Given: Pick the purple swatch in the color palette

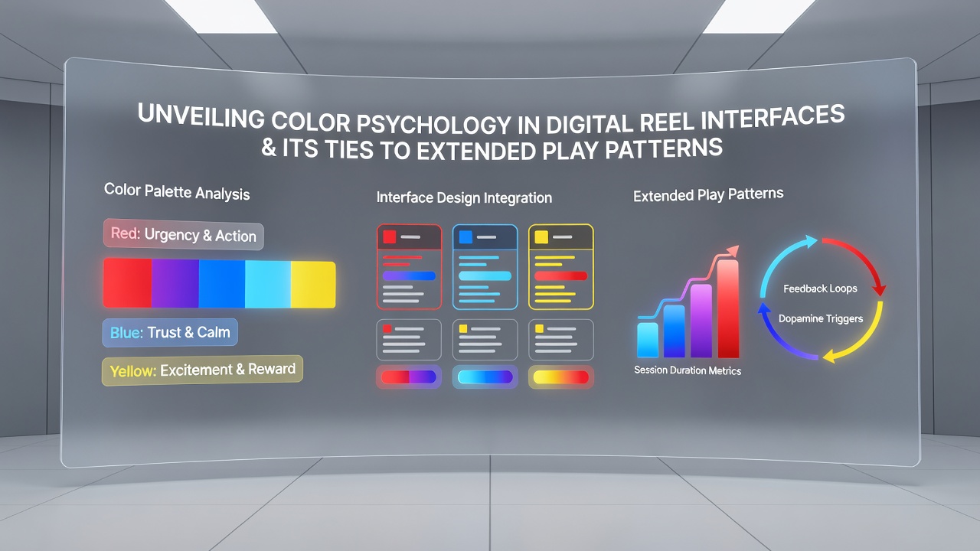Looking at the screenshot, I should [175, 283].
